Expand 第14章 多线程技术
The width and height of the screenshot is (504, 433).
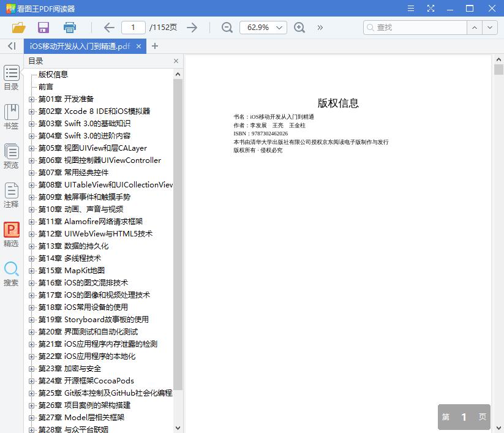point(31,258)
